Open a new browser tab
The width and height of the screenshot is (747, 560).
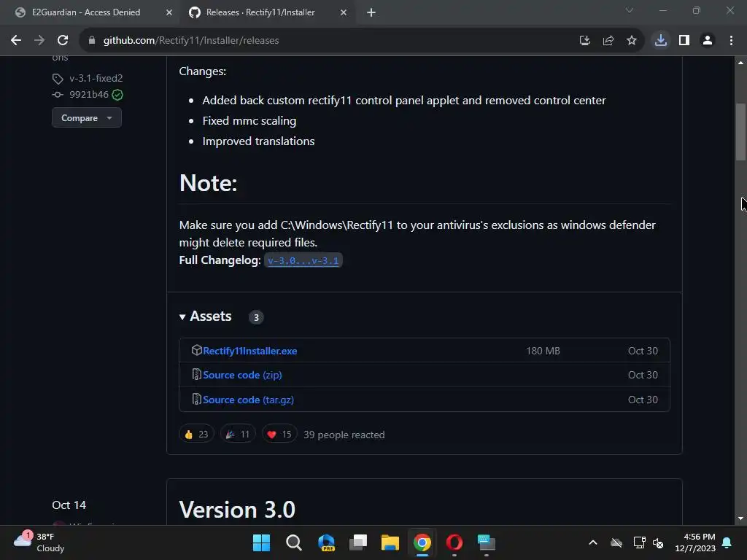[x=371, y=13]
